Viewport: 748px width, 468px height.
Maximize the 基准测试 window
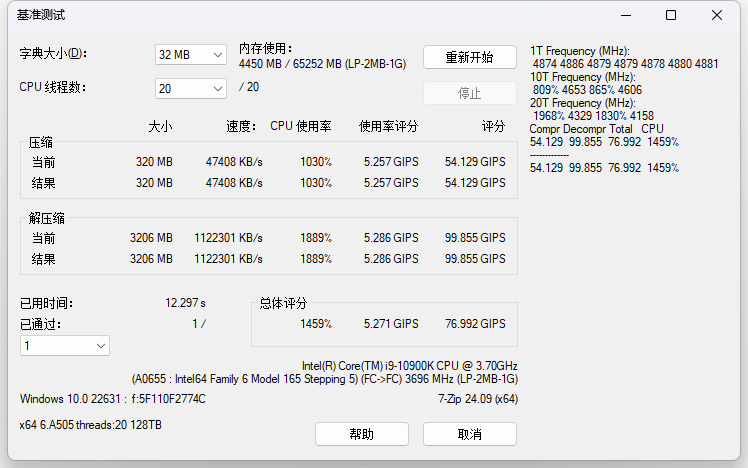[671, 15]
